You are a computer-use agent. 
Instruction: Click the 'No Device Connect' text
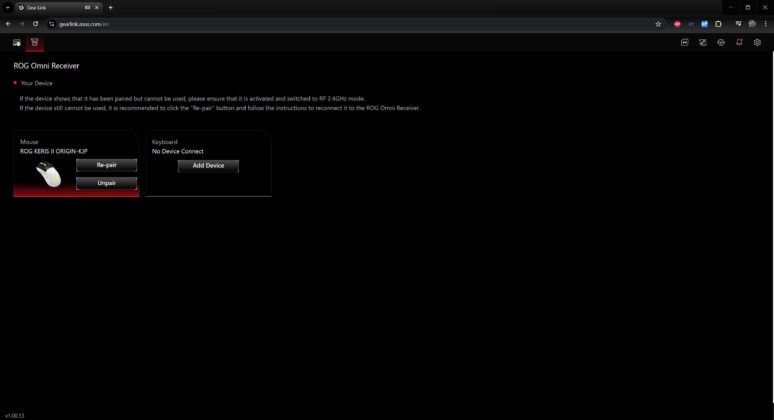coord(178,151)
